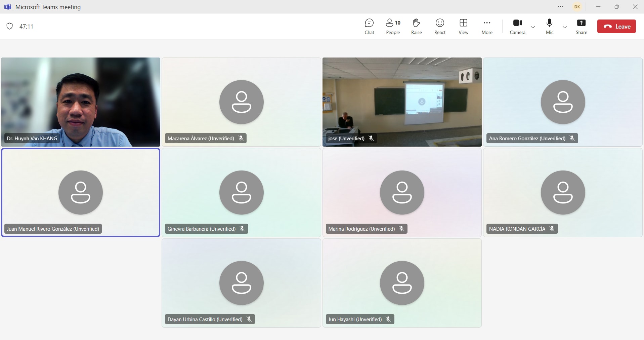Open More meeting options
Image resolution: width=644 pixels, height=340 pixels.
click(487, 26)
